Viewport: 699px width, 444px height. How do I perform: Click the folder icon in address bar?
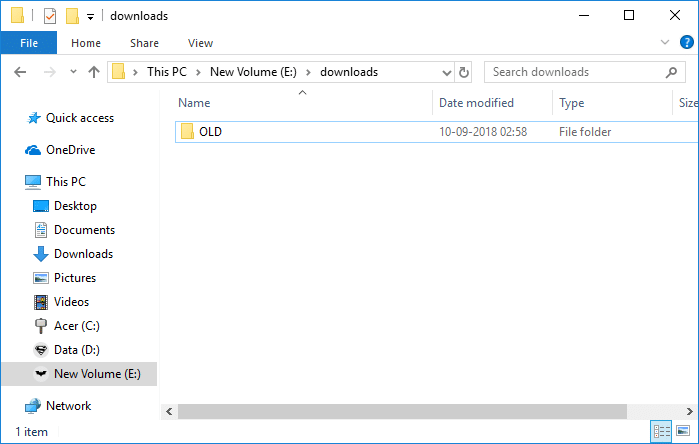tap(118, 71)
